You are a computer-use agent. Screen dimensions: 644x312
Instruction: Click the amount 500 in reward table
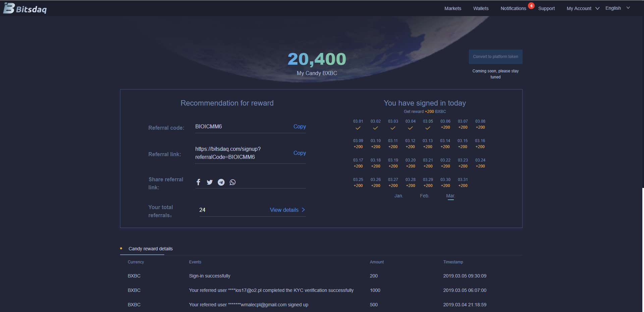pos(374,305)
